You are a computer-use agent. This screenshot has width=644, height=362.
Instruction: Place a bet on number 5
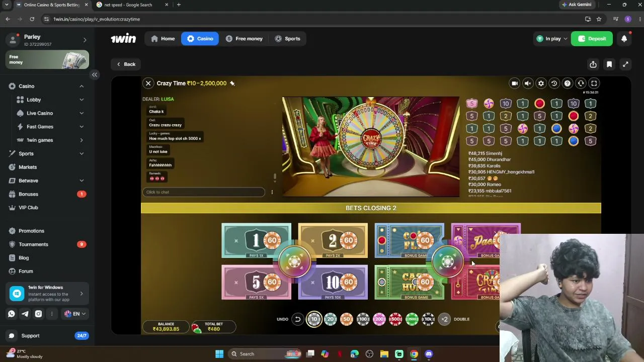256,283
